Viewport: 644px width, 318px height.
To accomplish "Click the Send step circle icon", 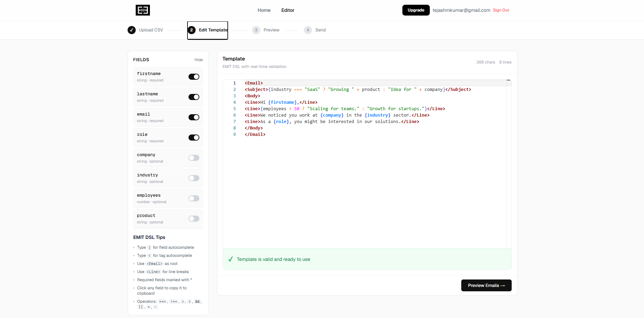I will [x=308, y=30].
